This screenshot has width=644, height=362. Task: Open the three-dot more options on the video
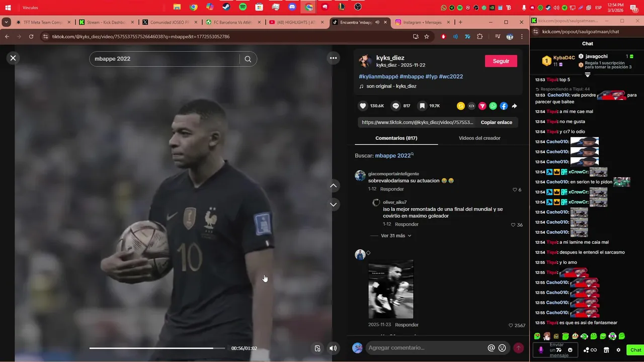pos(333,58)
